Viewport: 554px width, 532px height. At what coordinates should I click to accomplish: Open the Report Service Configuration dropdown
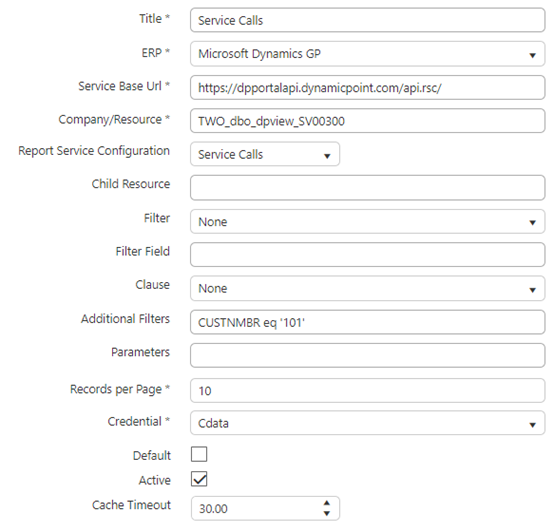(265, 154)
